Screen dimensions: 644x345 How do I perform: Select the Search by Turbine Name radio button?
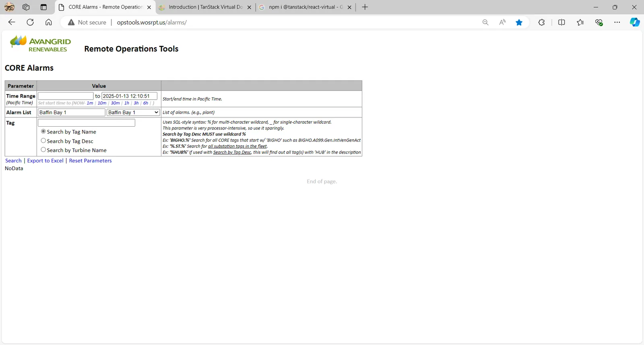coord(43,150)
